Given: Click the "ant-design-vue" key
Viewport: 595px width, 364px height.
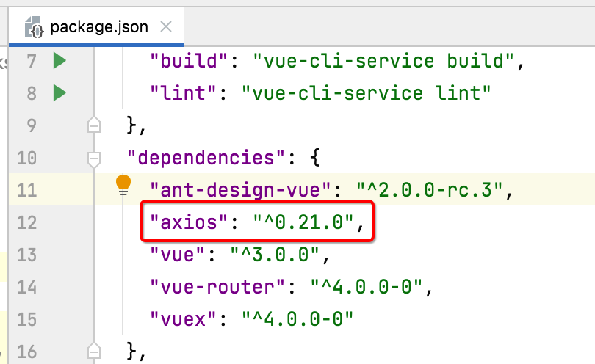Looking at the screenshot, I should 241,189.
